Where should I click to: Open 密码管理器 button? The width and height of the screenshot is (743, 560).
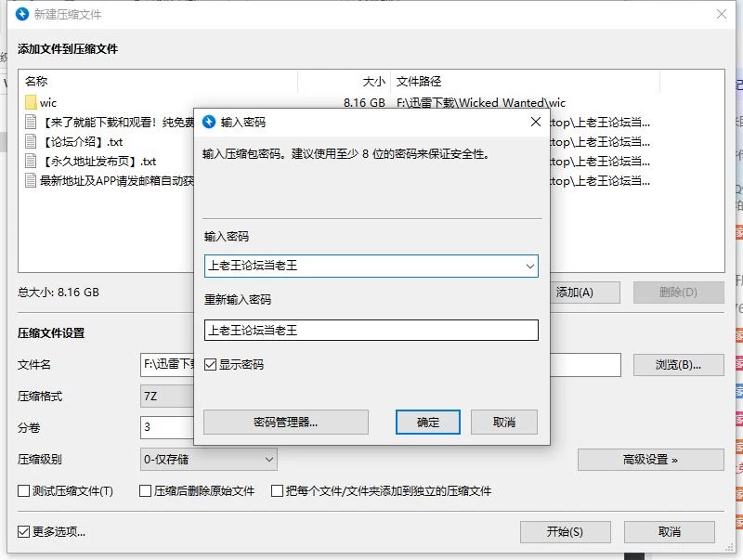pos(286,423)
